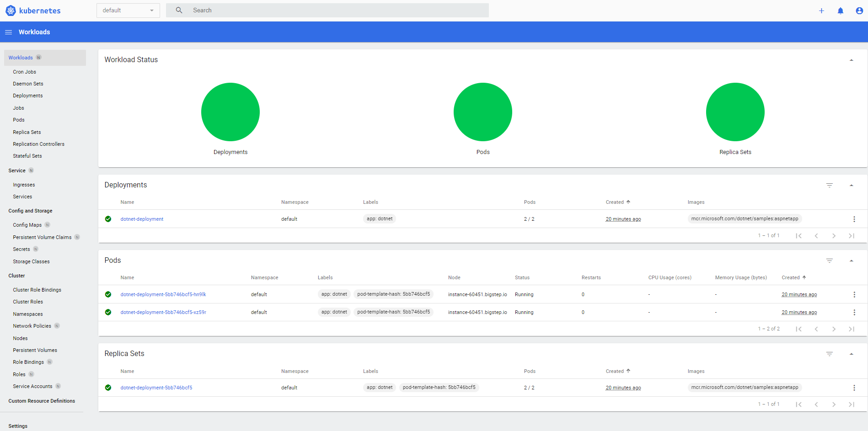Viewport: 868px width, 431px height.
Task: Open filter icon in Pods card
Action: 829,261
